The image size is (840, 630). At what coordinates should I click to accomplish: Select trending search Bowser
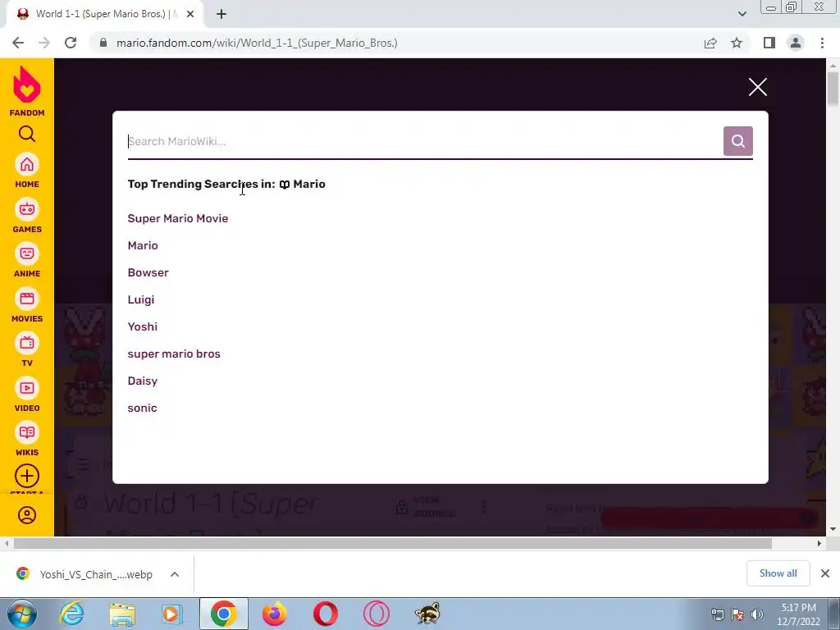coord(148,272)
